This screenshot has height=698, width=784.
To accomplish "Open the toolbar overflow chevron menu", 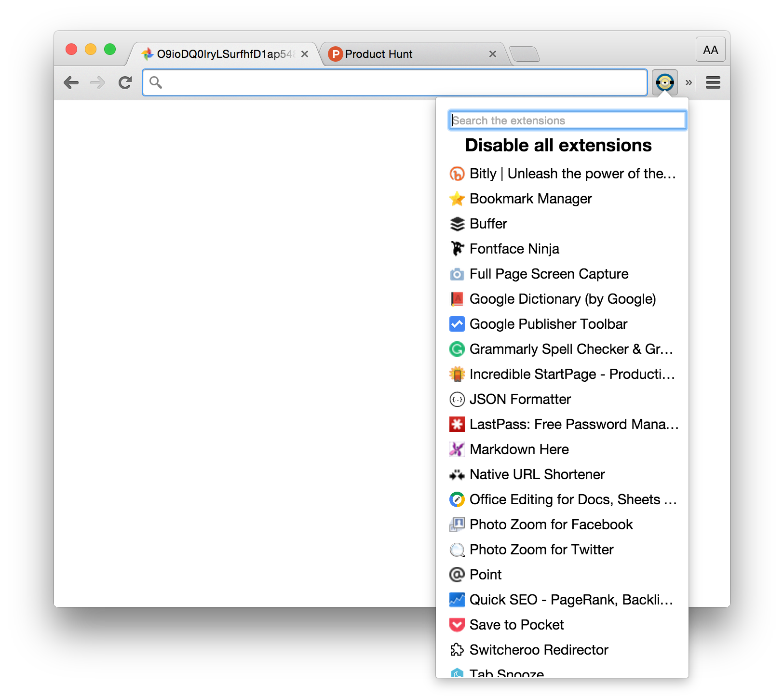I will pyautogui.click(x=689, y=82).
